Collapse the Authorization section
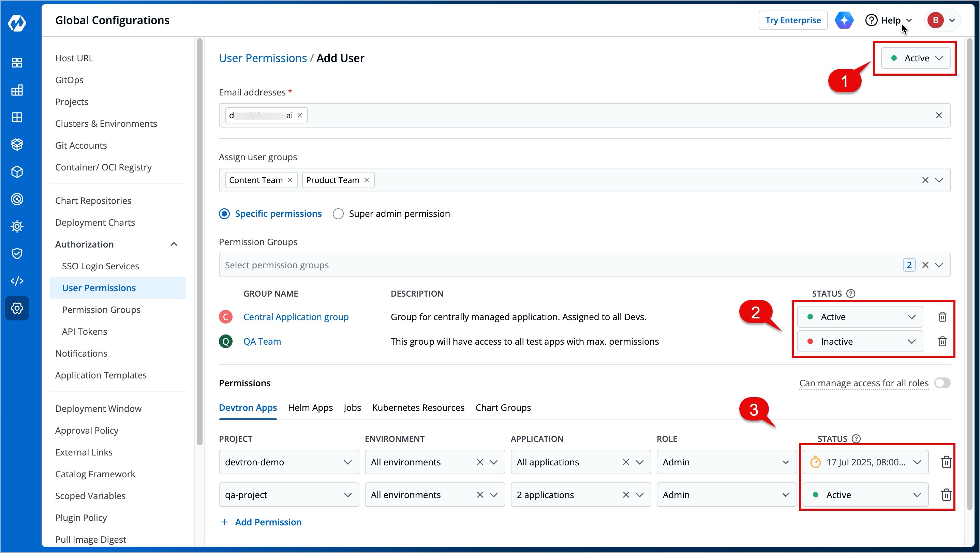This screenshot has height=553, width=980. [174, 244]
